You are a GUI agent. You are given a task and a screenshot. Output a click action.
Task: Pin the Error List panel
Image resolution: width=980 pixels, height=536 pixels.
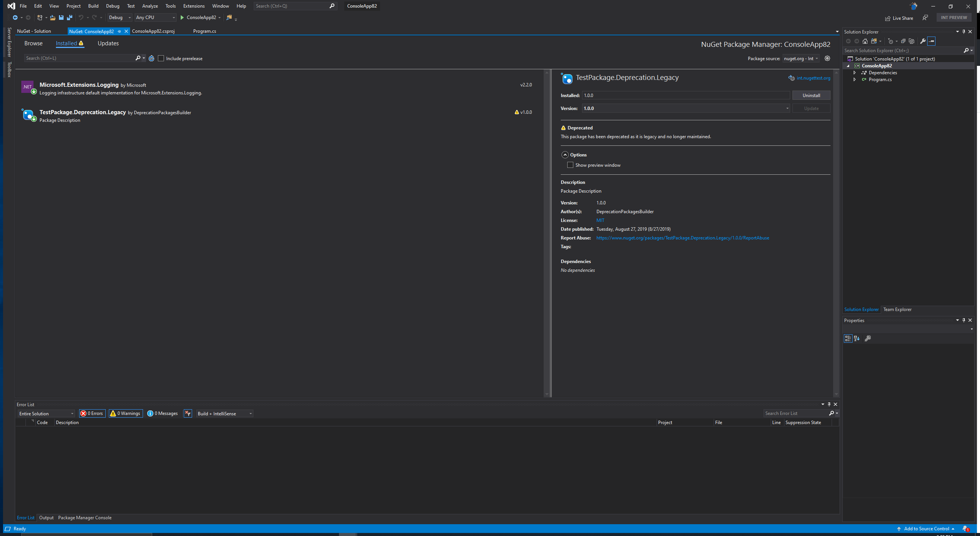point(829,404)
